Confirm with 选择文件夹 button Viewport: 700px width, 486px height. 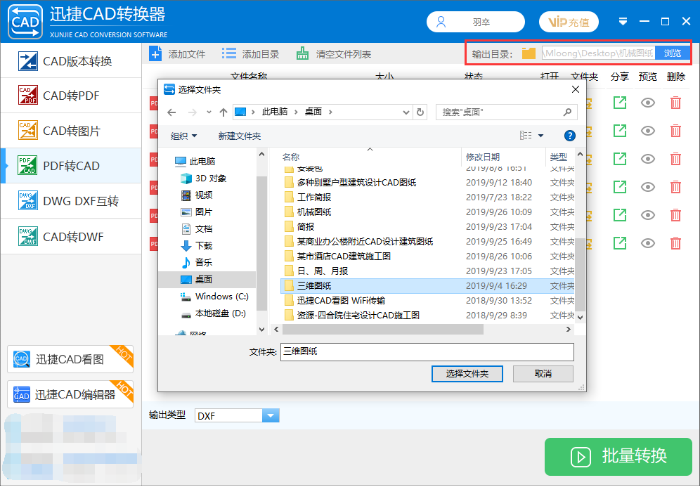467,374
